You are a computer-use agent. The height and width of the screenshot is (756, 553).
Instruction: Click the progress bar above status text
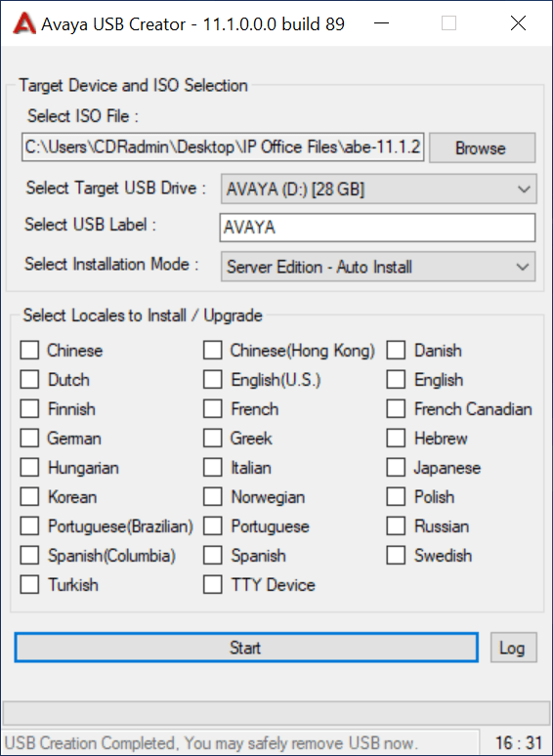(x=276, y=712)
